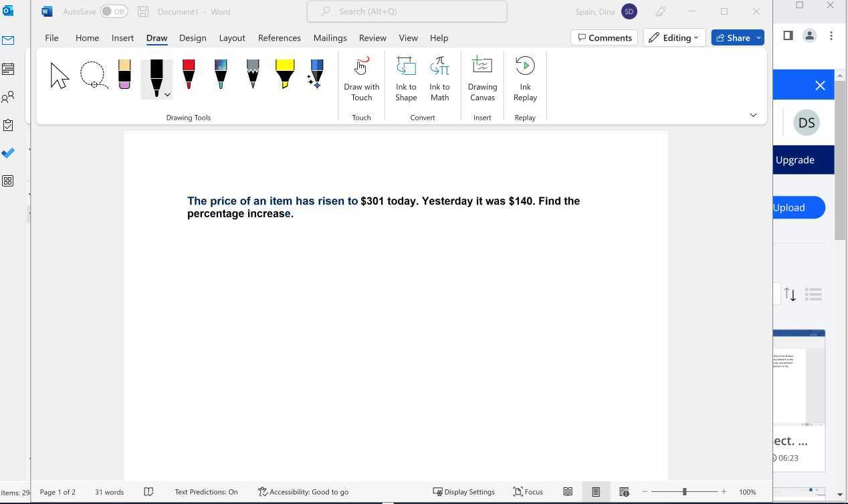Collapse the ribbon with the chevron
Image resolution: width=848 pixels, height=504 pixels.
tap(753, 115)
